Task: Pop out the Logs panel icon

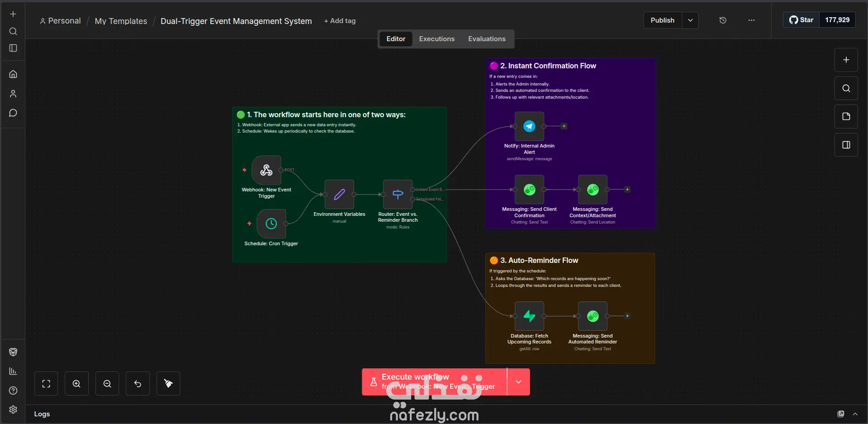Action: point(841,414)
